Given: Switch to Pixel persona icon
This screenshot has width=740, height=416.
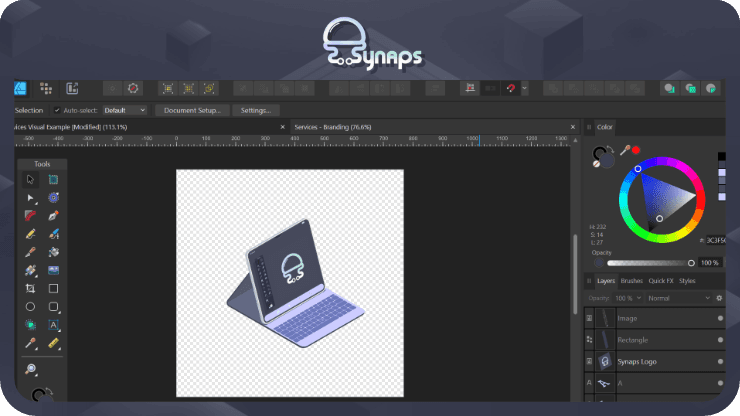Looking at the screenshot, I should pyautogui.click(x=46, y=88).
